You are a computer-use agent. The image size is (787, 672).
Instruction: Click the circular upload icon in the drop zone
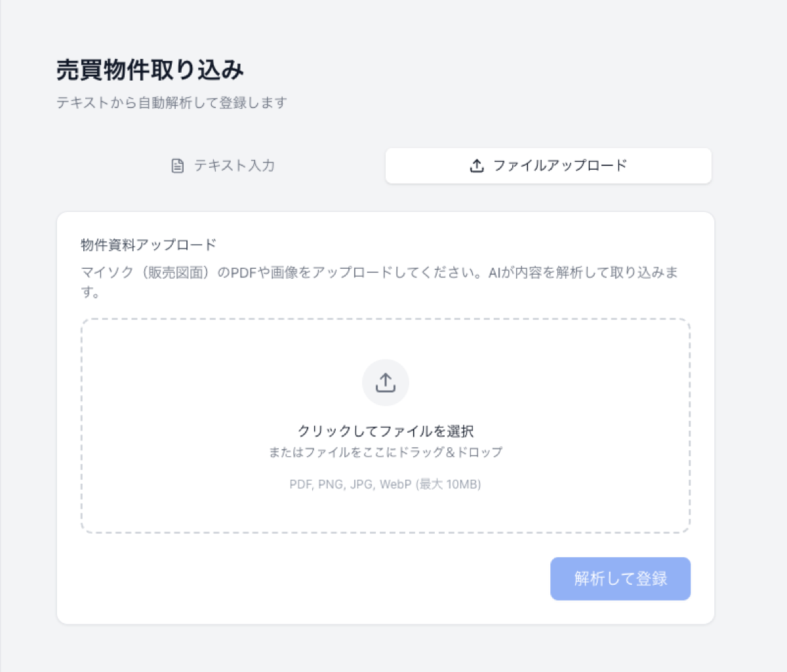(x=386, y=383)
